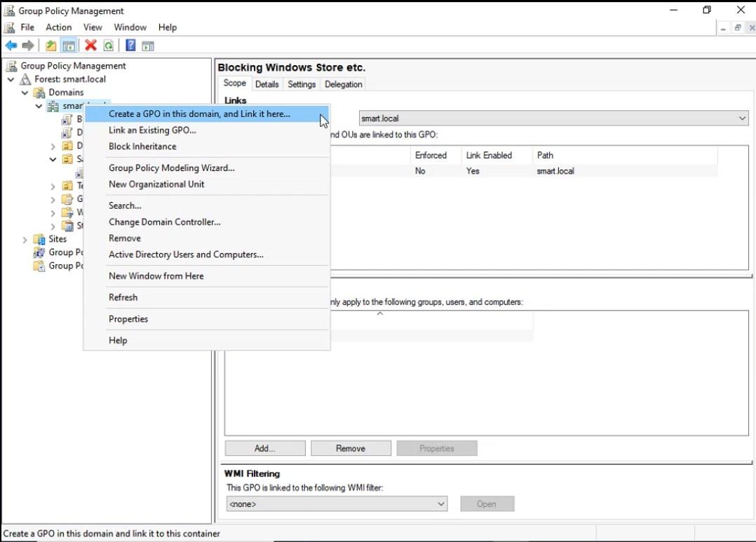Click the sort arrow in security filtering header
This screenshot has width=756, height=542.
point(380,313)
